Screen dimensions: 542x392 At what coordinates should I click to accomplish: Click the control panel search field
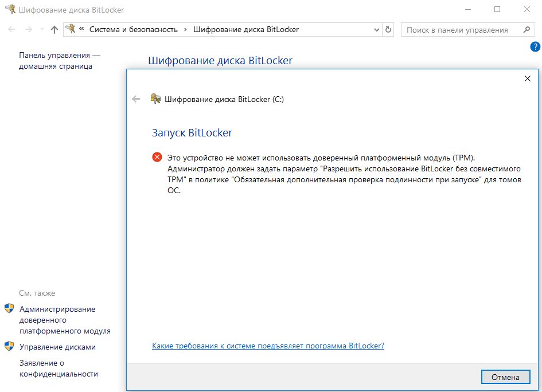(x=462, y=30)
